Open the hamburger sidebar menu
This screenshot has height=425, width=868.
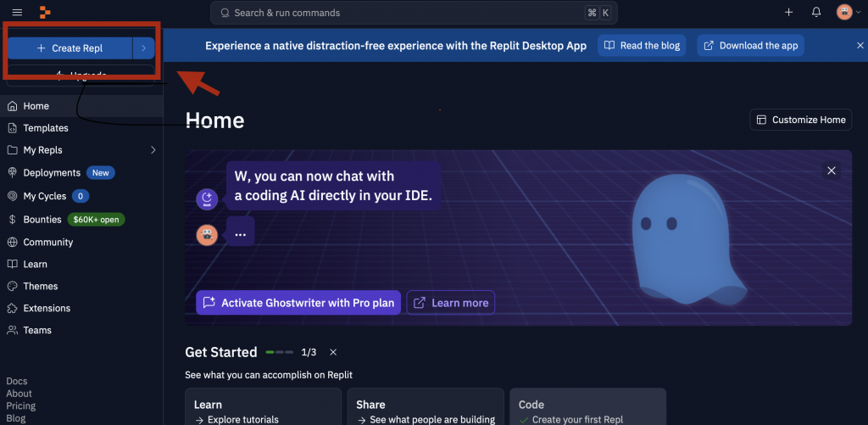[17, 12]
